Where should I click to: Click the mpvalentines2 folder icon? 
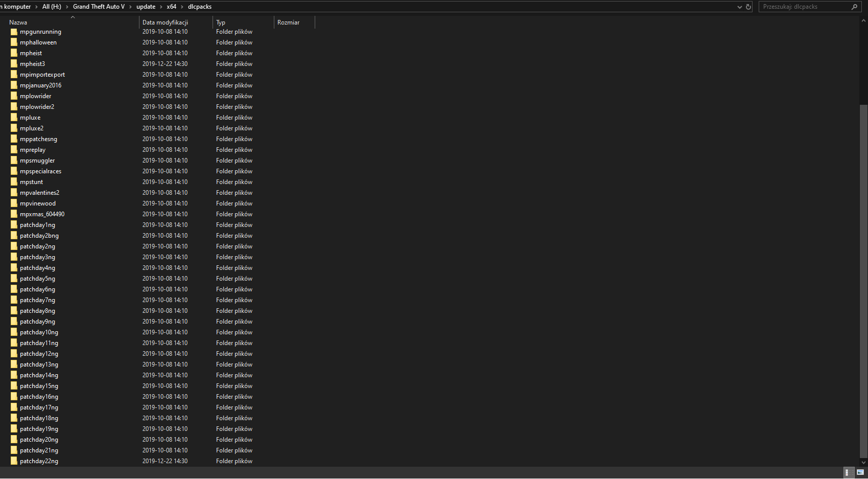[14, 193]
